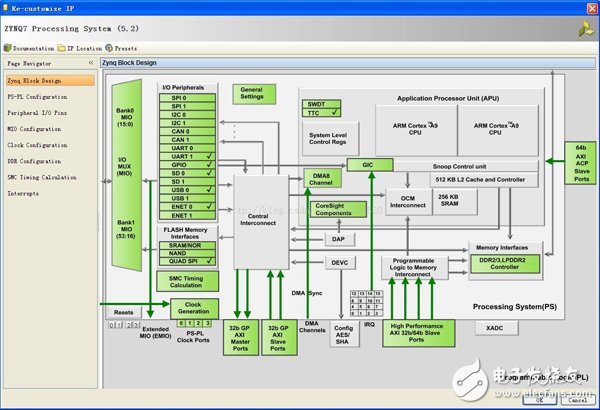Click the SMC Timing Calculation block
The image size is (600, 410).
(188, 283)
